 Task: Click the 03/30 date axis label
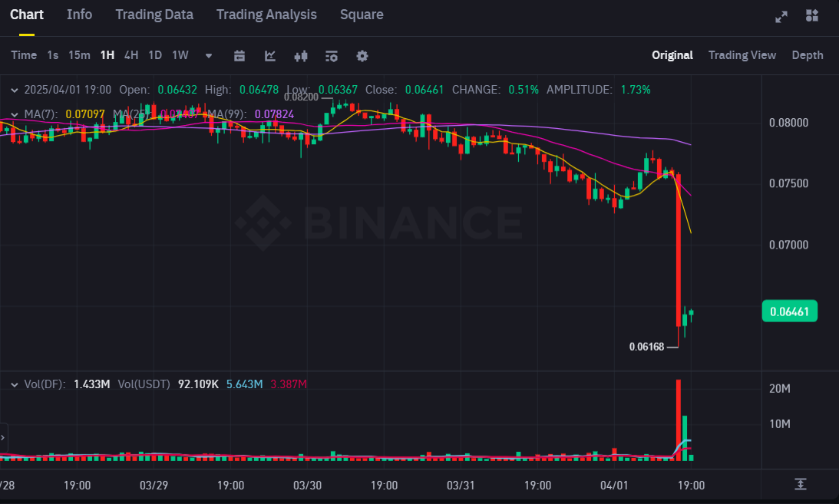[307, 486]
